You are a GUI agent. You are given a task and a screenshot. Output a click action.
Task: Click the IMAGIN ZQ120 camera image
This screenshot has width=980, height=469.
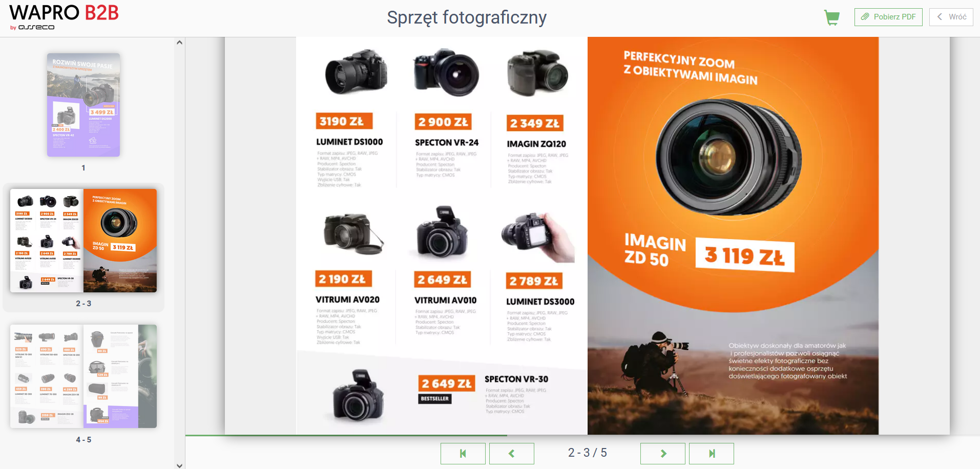[x=537, y=73]
